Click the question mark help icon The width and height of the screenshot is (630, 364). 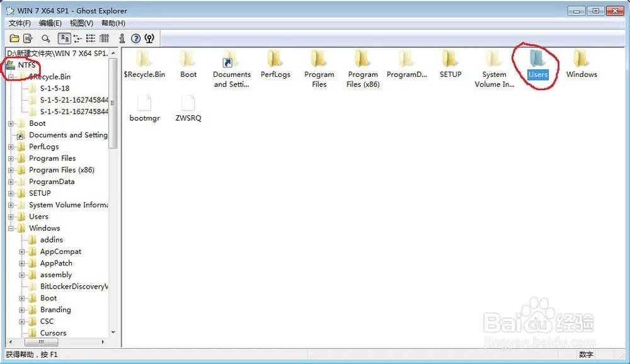pyautogui.click(x=135, y=38)
